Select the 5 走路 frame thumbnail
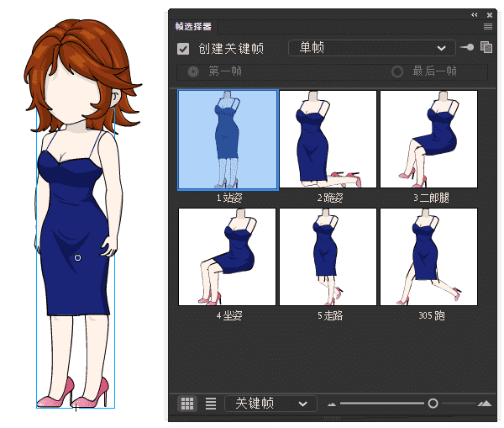 328,256
